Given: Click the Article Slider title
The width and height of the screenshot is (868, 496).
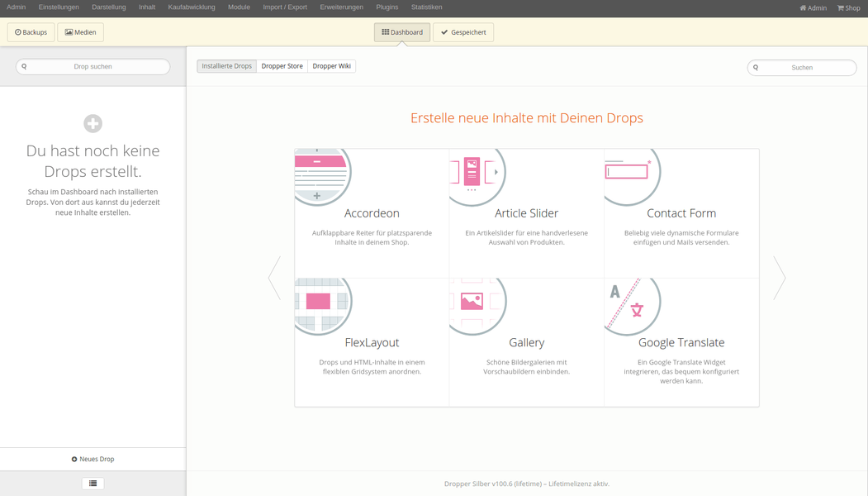Looking at the screenshot, I should [526, 213].
